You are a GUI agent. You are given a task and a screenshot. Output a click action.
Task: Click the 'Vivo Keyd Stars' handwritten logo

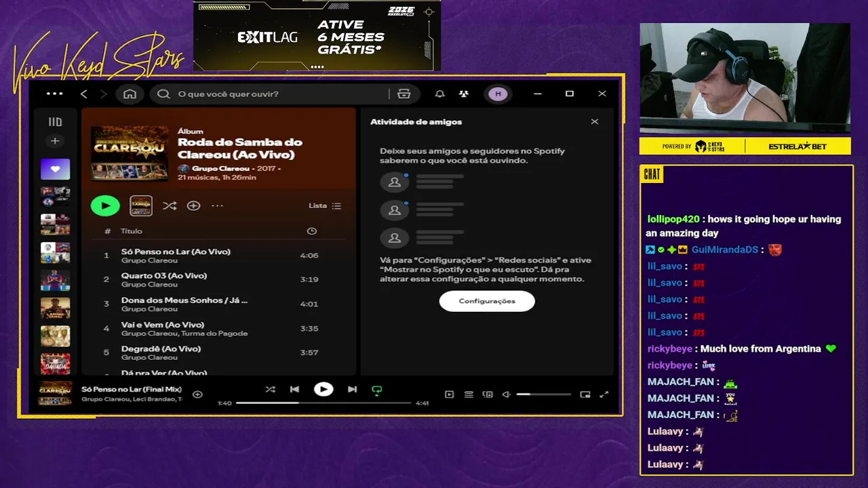pyautogui.click(x=99, y=61)
